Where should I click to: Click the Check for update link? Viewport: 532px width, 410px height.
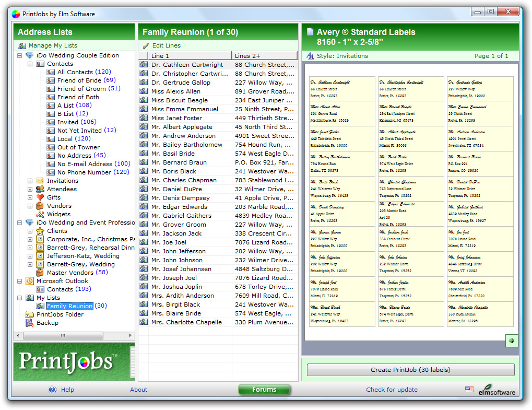point(392,390)
